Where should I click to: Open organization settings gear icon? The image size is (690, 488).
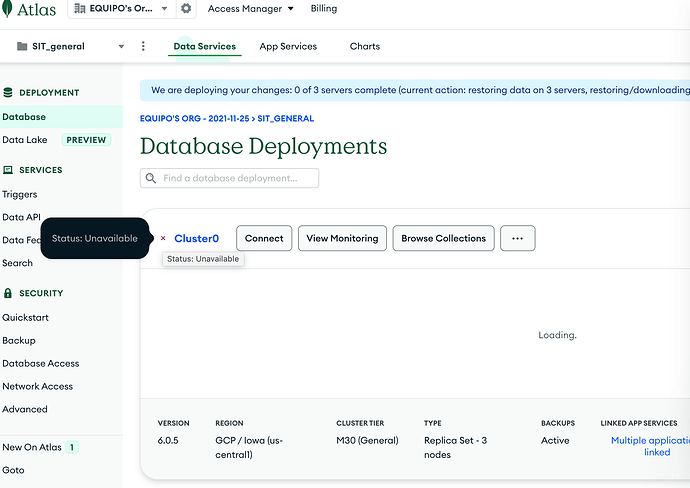click(186, 9)
